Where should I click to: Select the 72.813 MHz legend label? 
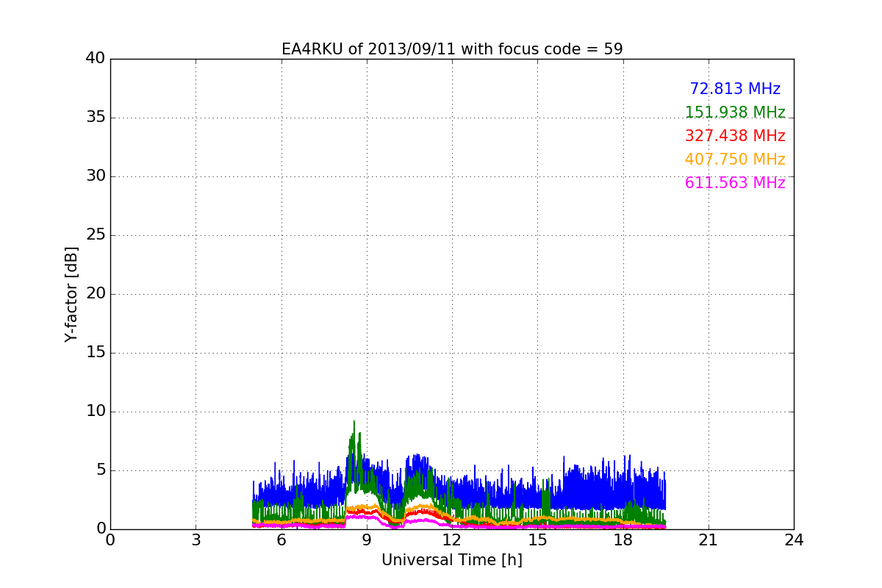pyautogui.click(x=735, y=89)
